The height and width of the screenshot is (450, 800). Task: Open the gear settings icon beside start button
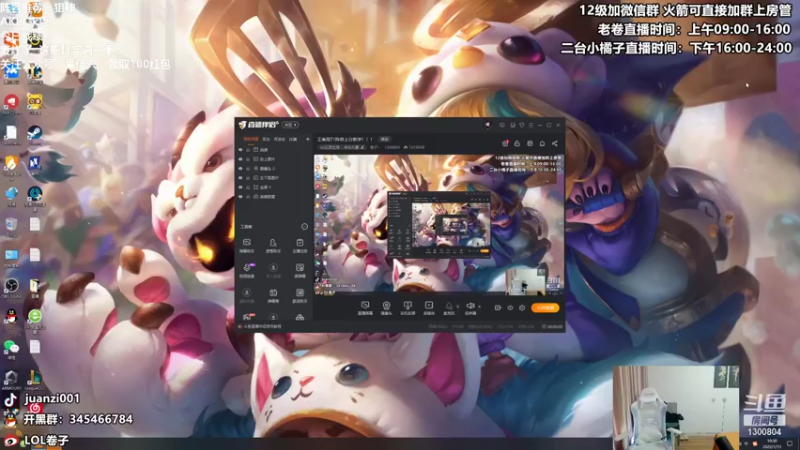coord(522,308)
